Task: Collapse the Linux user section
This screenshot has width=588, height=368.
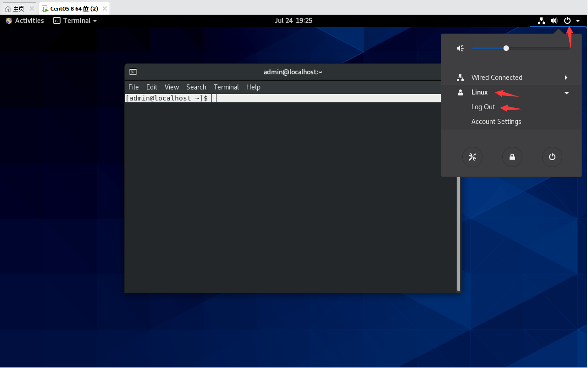Action: [566, 93]
